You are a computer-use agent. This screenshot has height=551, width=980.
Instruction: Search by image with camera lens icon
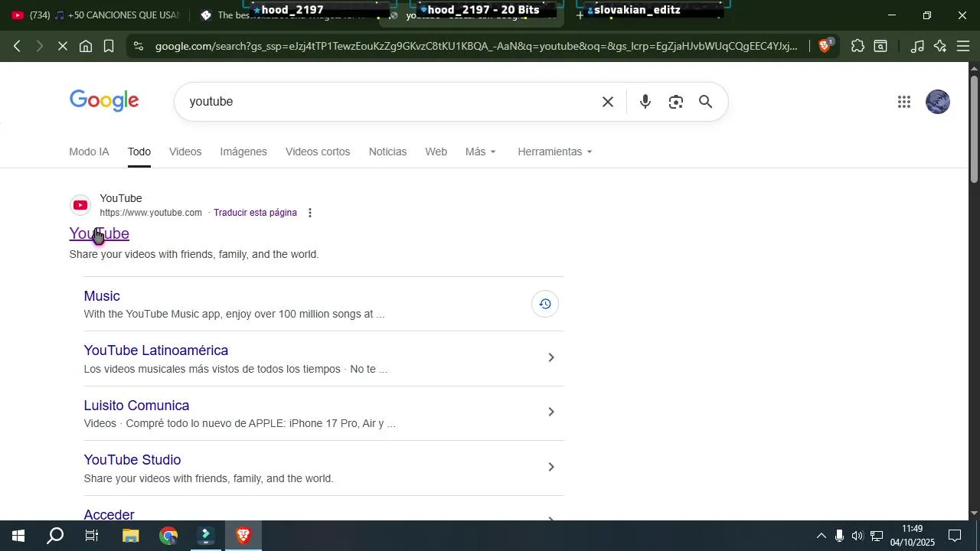(x=675, y=102)
